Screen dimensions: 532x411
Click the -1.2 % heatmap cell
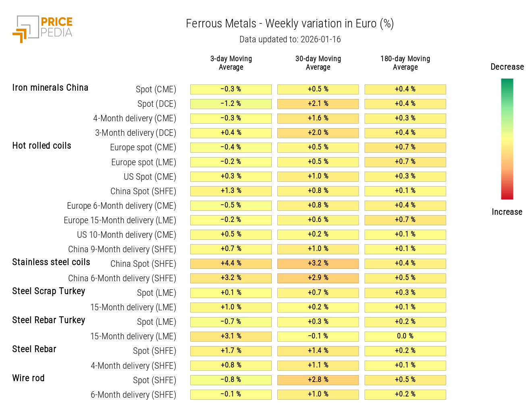[231, 104]
